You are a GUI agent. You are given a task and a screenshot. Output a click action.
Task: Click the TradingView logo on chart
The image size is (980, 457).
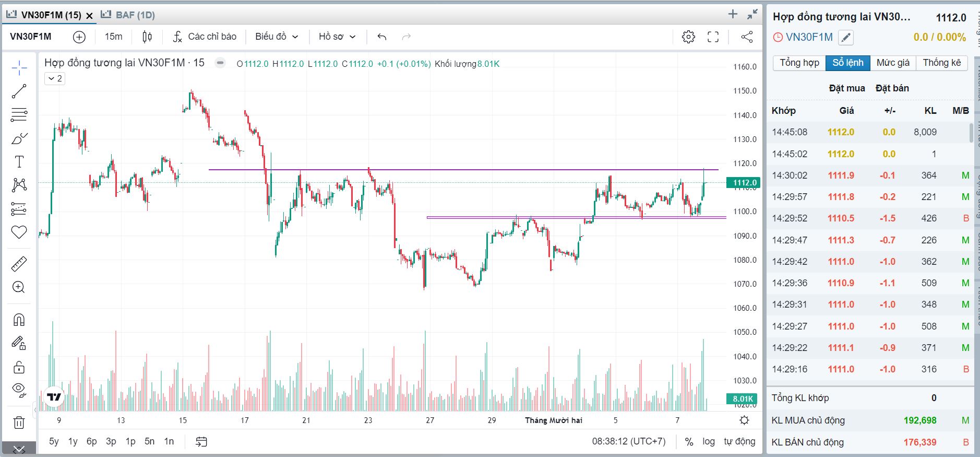point(54,397)
